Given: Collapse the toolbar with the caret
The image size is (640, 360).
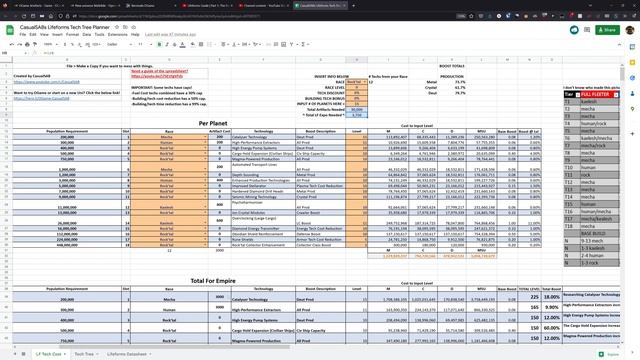Looking at the screenshot, I should click(x=620, y=44).
